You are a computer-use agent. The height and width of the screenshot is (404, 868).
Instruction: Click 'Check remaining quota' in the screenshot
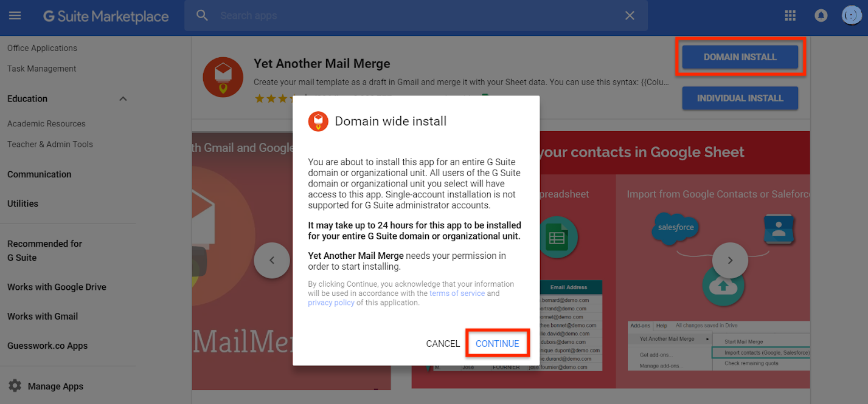751,363
